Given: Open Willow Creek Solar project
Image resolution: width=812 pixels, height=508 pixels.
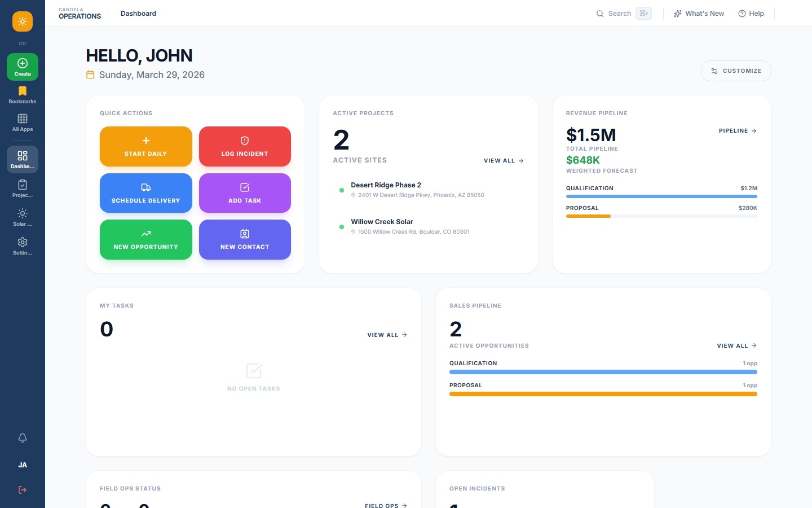Looking at the screenshot, I should click(382, 222).
